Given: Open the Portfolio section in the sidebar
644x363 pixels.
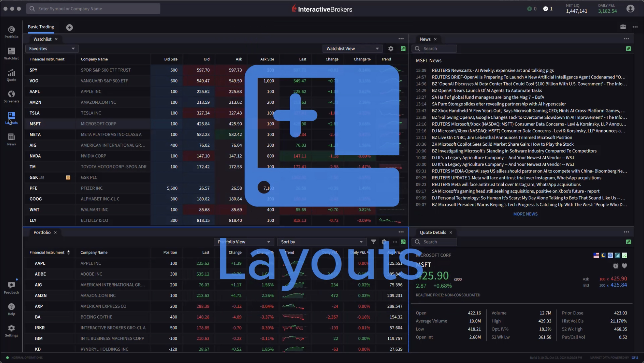Looking at the screenshot, I should [11, 31].
